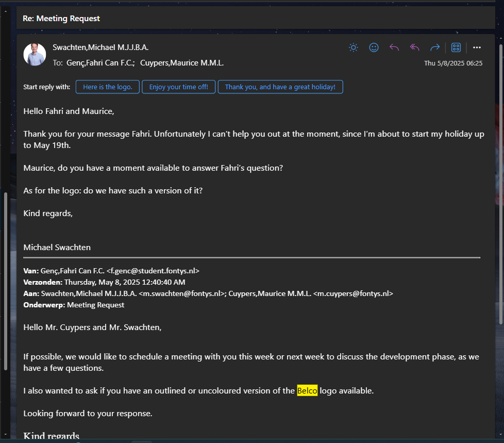Open email address f.genc@student.fontys.nl
This screenshot has height=443, width=504.
(154, 270)
